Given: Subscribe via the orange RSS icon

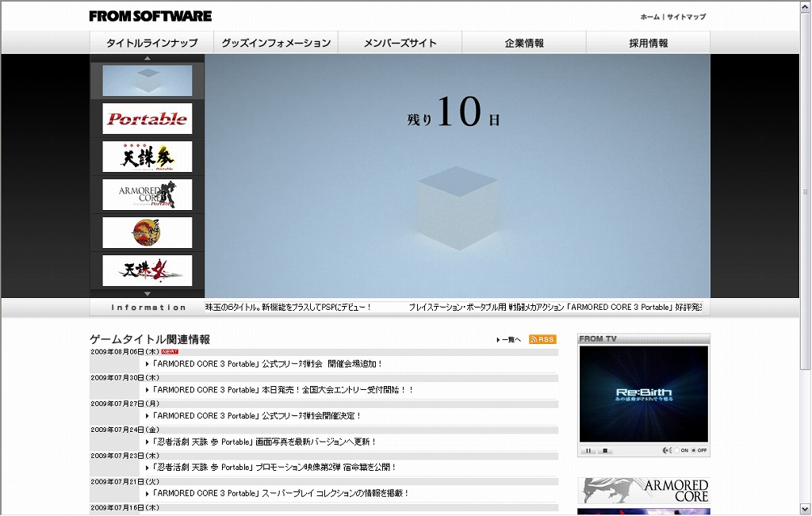Looking at the screenshot, I should pos(542,339).
